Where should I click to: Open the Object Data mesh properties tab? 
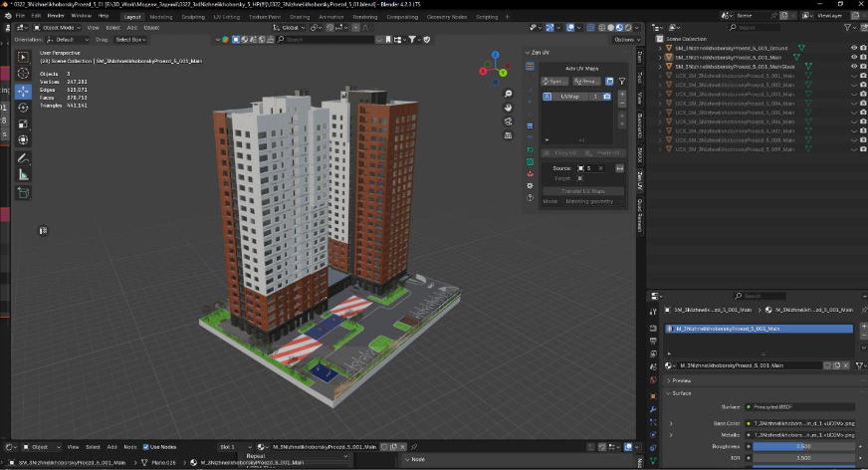coord(653,460)
